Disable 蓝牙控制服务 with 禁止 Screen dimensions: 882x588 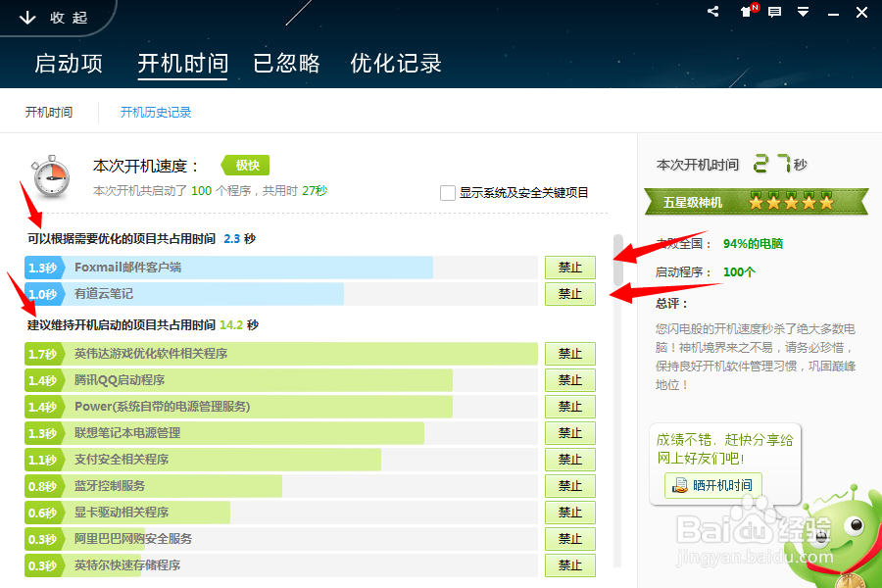[x=569, y=486]
